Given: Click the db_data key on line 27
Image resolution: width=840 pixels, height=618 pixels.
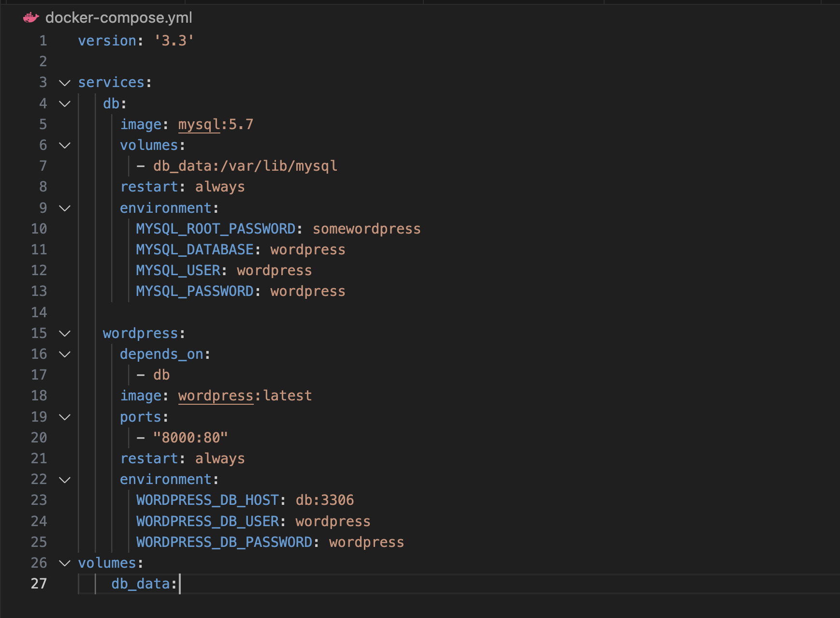Looking at the screenshot, I should click(141, 584).
